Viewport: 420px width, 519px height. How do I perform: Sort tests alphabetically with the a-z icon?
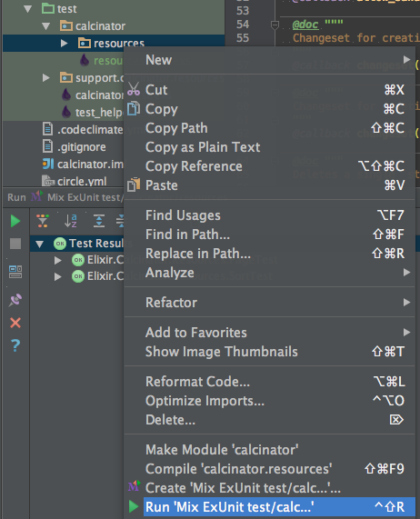(x=71, y=221)
